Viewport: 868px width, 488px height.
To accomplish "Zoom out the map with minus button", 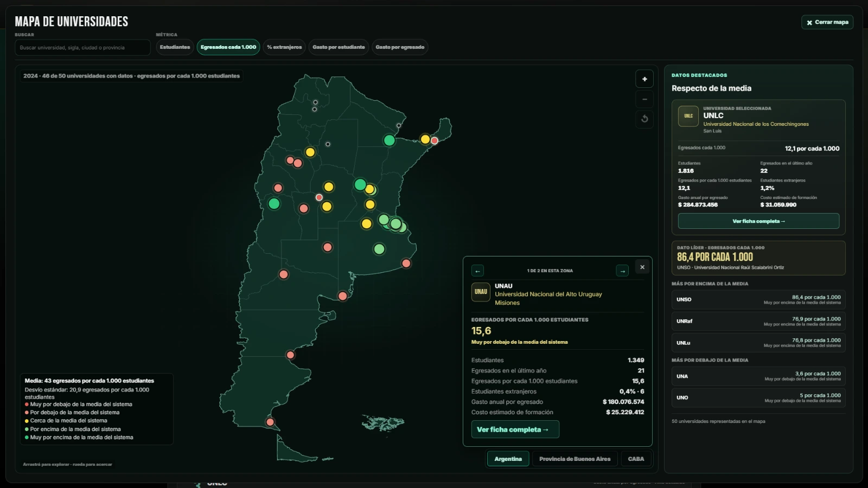I will (644, 99).
